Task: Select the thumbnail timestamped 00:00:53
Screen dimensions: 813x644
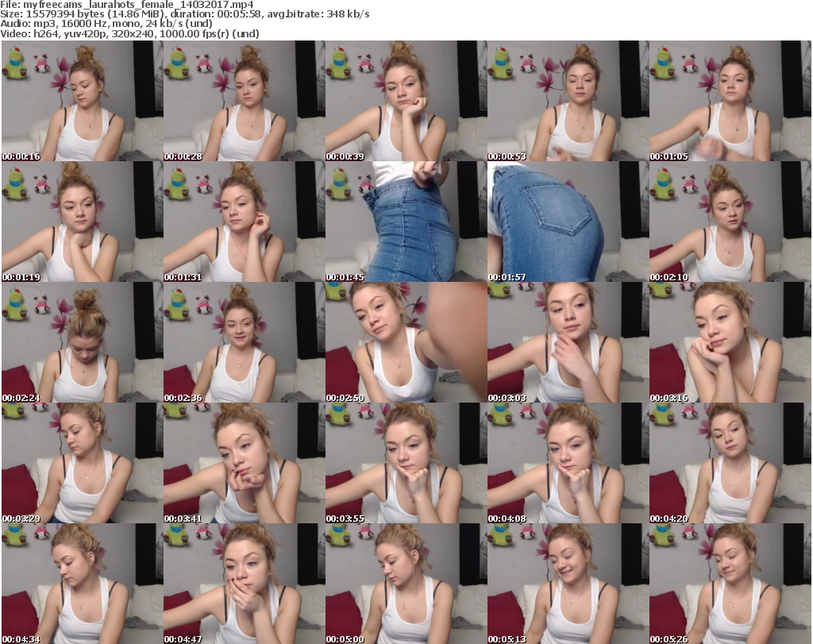Action: click(x=568, y=101)
